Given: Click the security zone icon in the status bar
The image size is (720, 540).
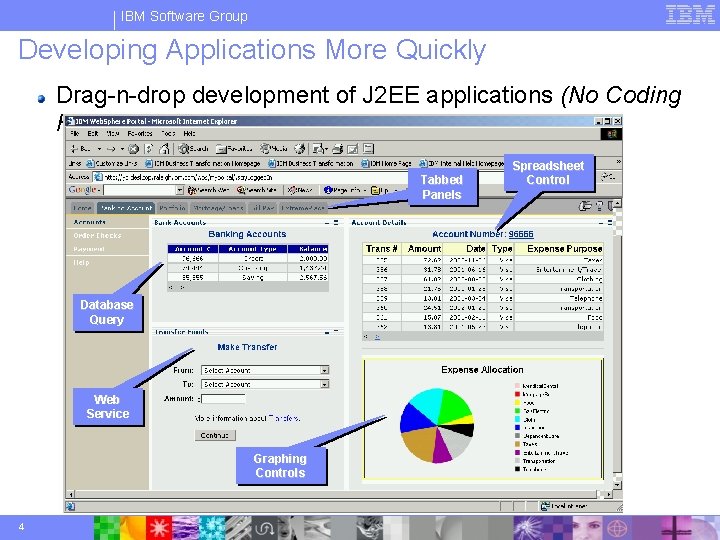Looking at the screenshot, I should coord(545,506).
